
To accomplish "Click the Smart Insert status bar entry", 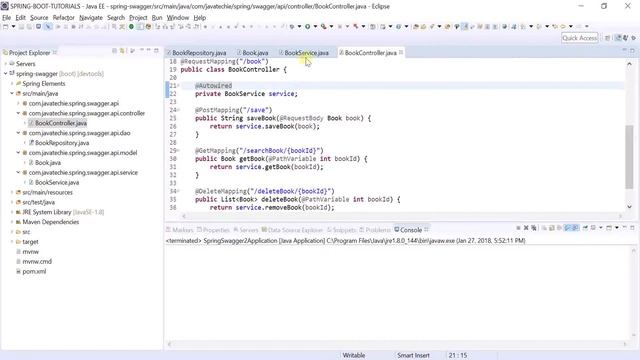I will pos(413,356).
